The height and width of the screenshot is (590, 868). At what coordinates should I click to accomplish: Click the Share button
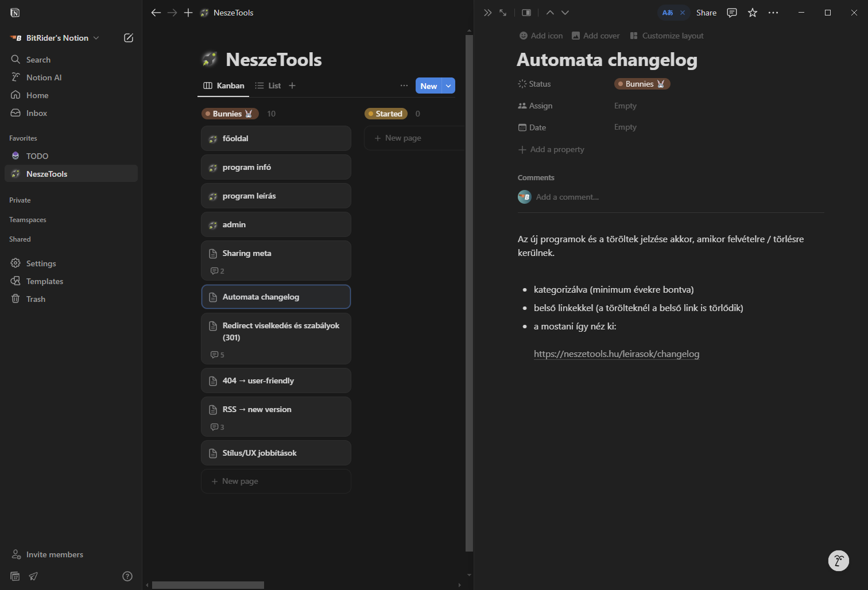pyautogui.click(x=706, y=13)
